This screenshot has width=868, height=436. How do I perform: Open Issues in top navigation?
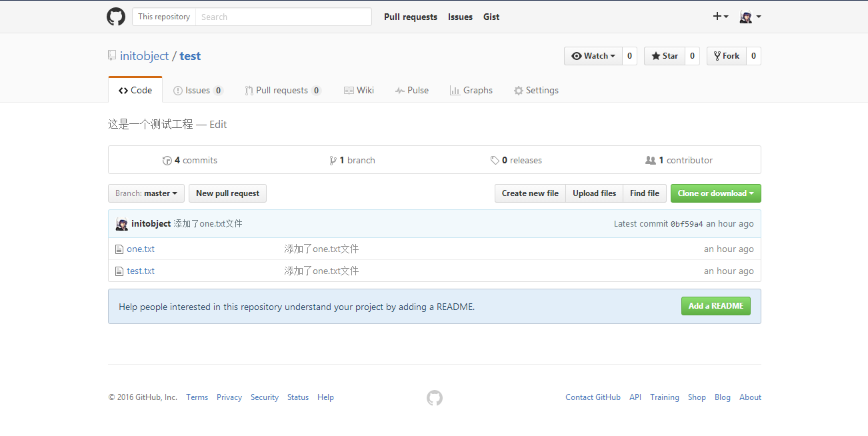point(460,17)
